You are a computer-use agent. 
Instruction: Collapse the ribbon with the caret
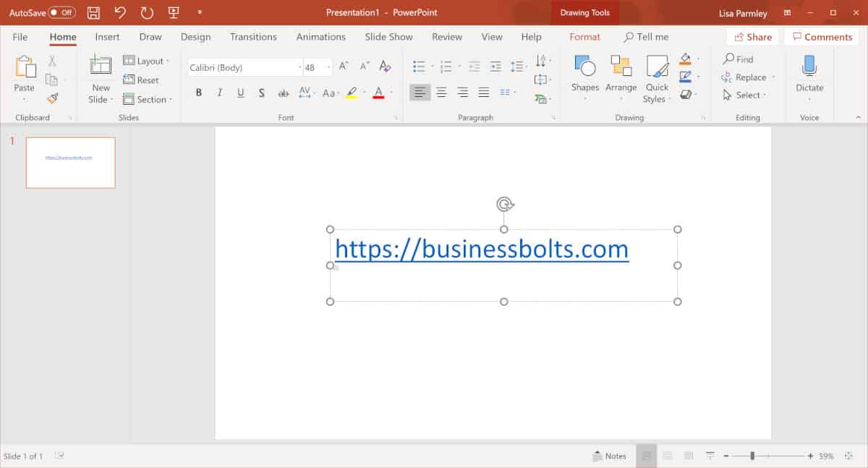(858, 117)
